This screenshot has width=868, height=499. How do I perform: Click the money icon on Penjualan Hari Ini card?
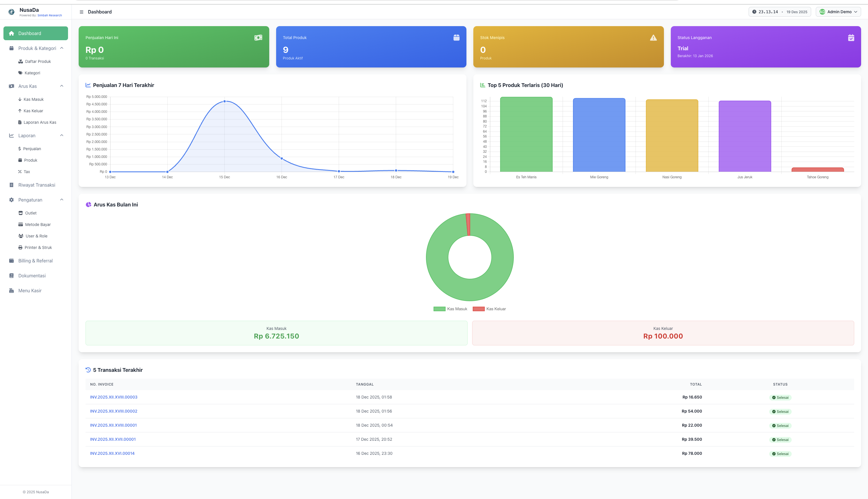pyautogui.click(x=258, y=38)
